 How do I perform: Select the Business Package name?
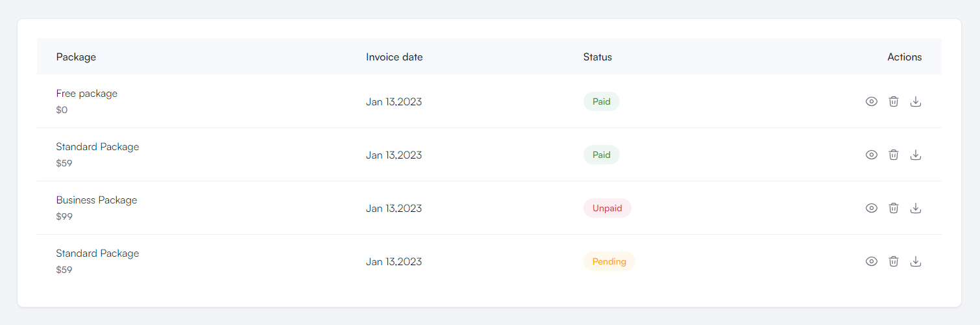point(97,200)
